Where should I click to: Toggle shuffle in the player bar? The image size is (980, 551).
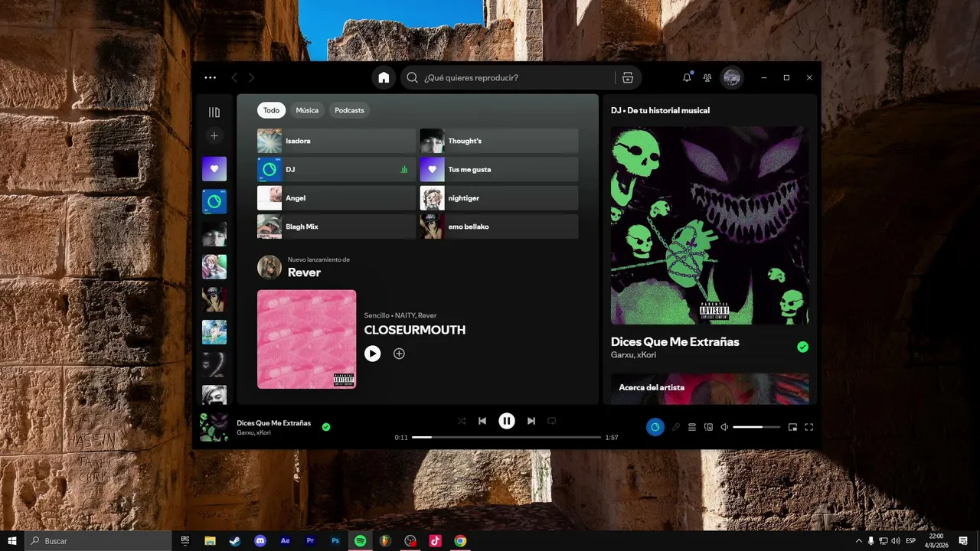[461, 421]
